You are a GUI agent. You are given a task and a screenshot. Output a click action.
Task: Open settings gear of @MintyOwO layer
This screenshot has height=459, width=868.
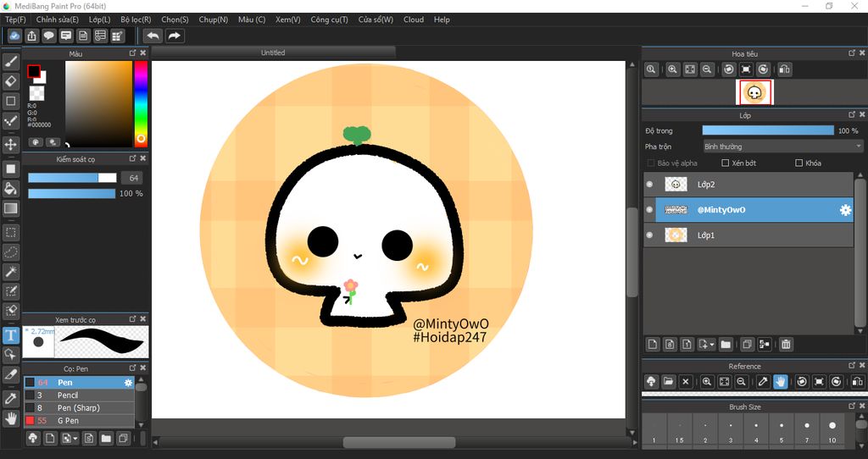[845, 210]
